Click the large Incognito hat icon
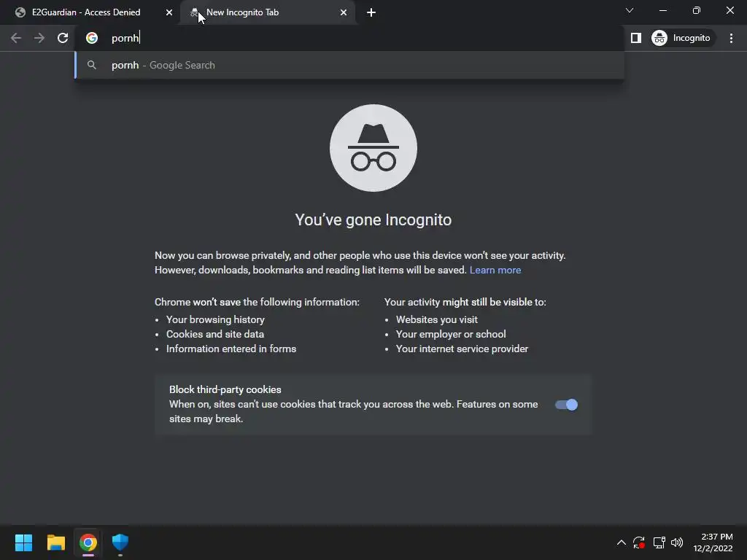Viewport: 747px width, 560px height. coord(373,148)
